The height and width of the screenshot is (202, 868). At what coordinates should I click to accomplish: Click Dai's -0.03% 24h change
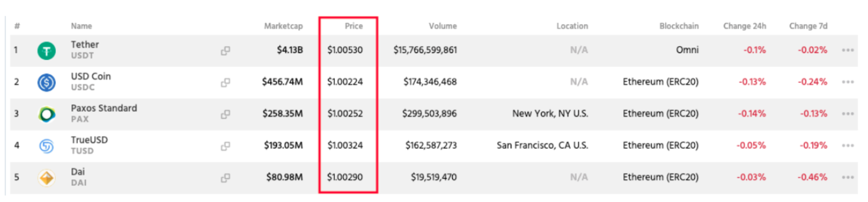751,177
